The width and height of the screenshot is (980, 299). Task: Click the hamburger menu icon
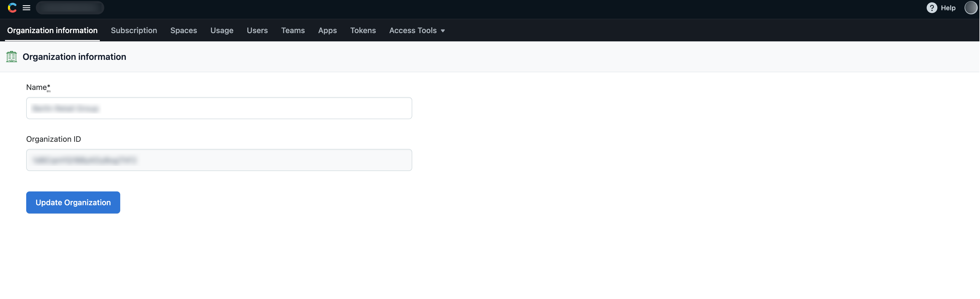pyautogui.click(x=26, y=7)
